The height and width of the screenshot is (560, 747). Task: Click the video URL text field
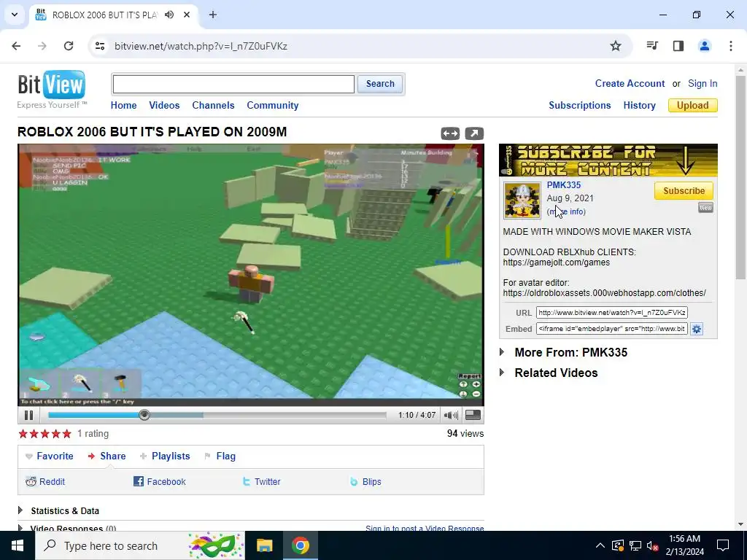[612, 313]
